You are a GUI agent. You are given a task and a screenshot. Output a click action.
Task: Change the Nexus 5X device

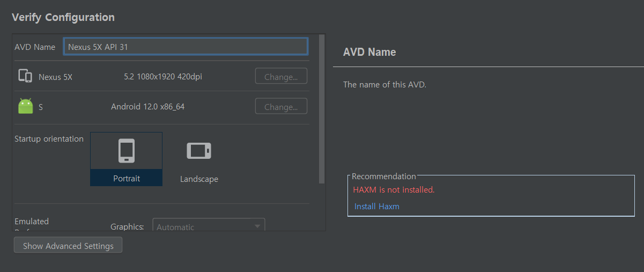point(281,76)
